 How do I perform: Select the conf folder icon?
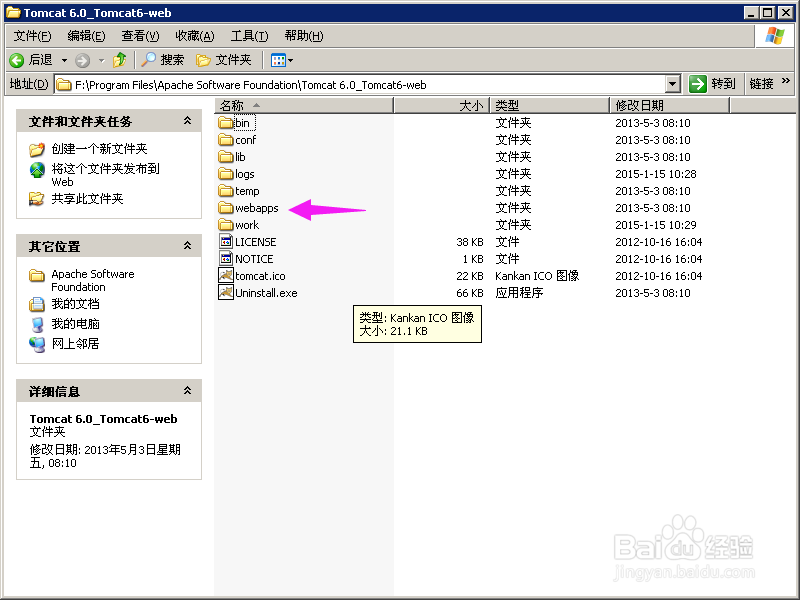click(226, 139)
